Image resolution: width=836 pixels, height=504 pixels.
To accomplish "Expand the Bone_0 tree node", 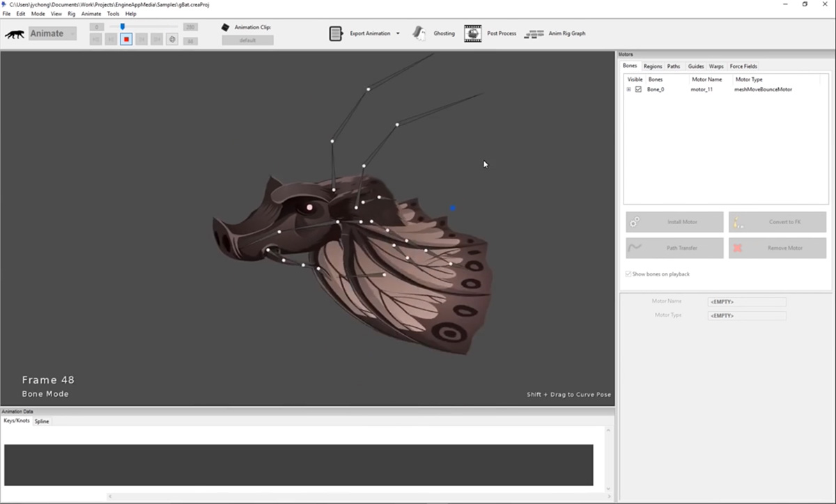I will [628, 90].
